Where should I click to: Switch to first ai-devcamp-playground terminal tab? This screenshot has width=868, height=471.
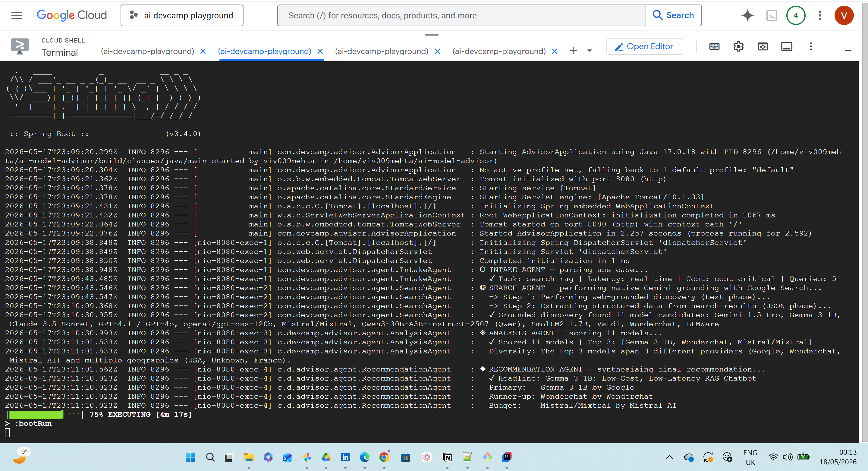(147, 51)
